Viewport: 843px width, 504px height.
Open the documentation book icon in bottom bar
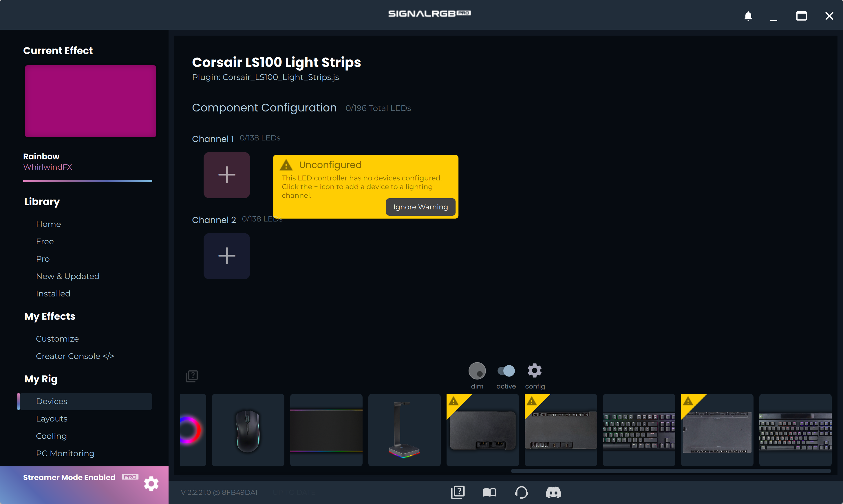[x=490, y=492]
